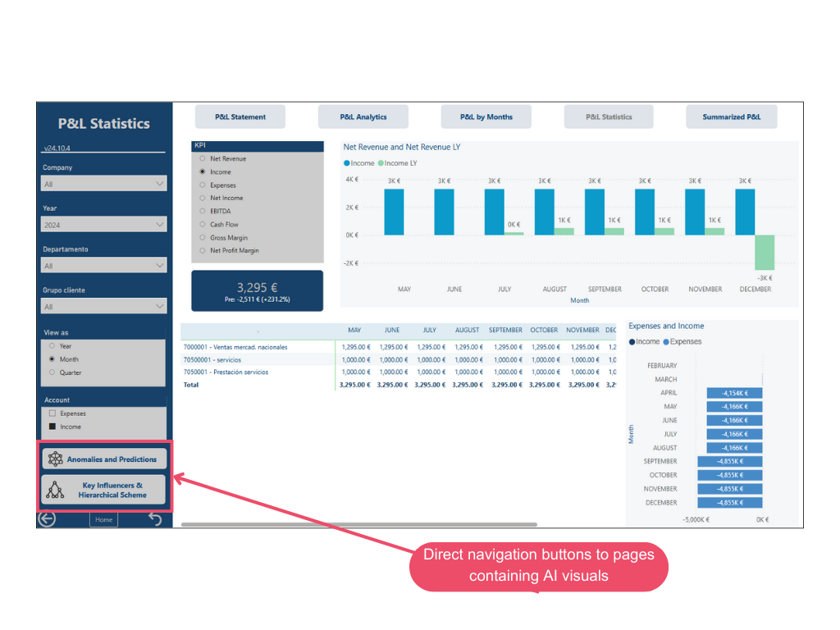840x630 pixels.
Task: Expand the Departamento dropdown
Action: (x=104, y=266)
